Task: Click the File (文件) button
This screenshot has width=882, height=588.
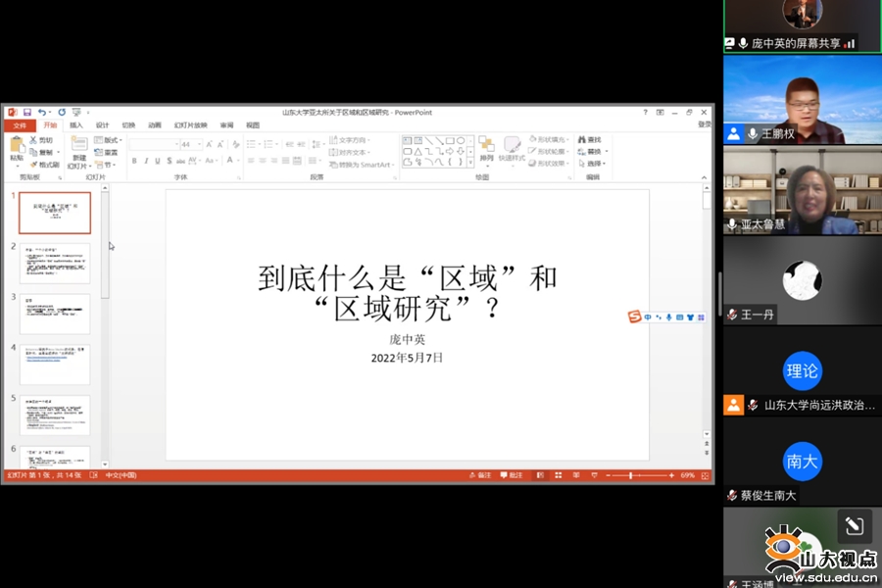Action: (x=19, y=125)
